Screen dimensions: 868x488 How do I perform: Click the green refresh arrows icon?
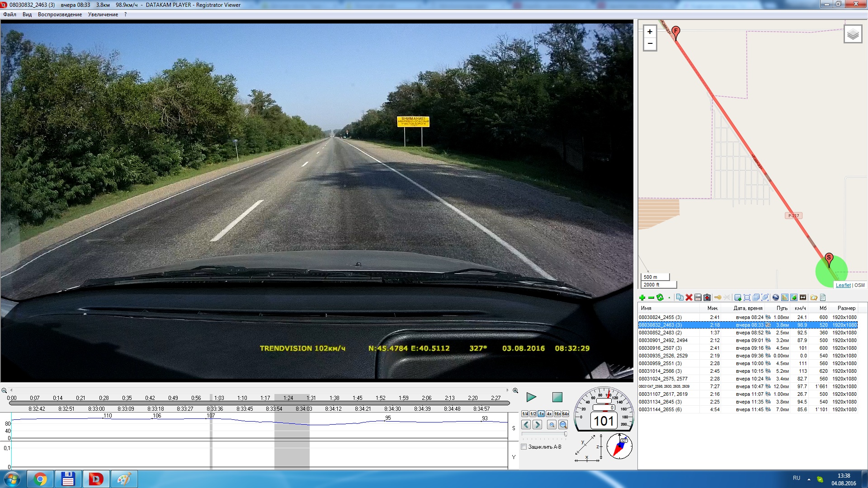[x=660, y=297]
